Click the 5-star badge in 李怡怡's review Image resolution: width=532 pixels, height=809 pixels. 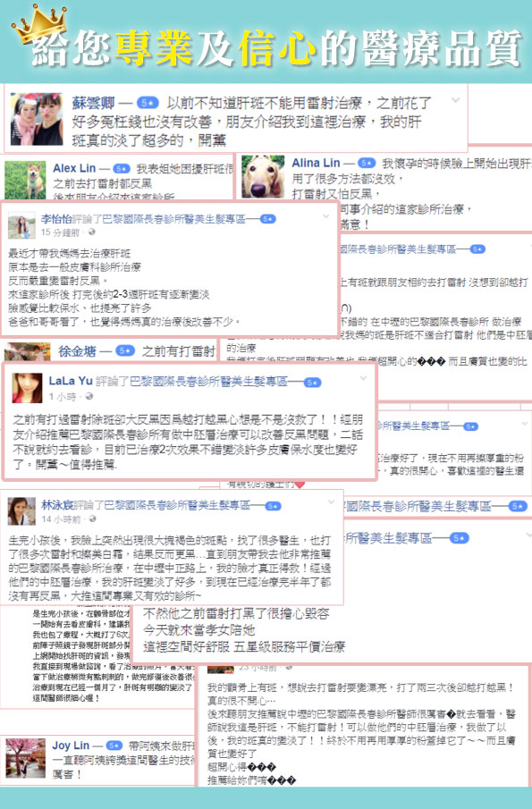[268, 219]
